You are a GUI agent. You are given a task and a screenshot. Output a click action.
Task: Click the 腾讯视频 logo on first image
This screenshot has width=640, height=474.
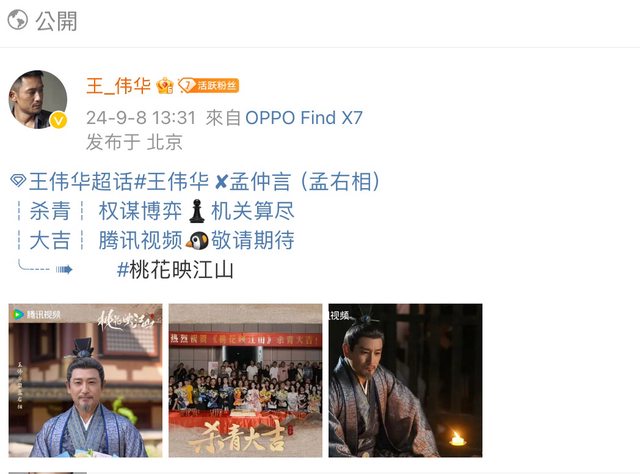pyautogui.click(x=36, y=314)
